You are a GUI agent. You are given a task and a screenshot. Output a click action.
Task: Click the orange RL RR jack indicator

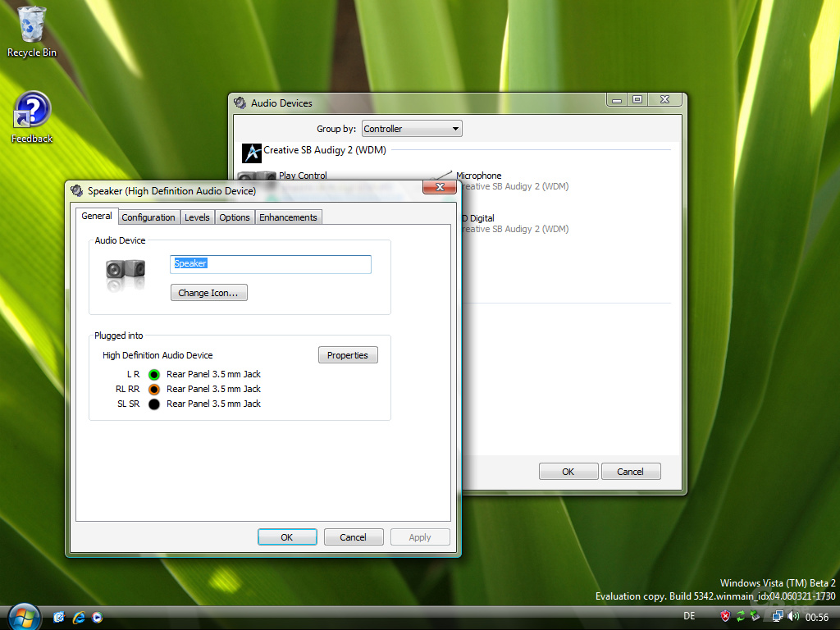click(x=154, y=390)
